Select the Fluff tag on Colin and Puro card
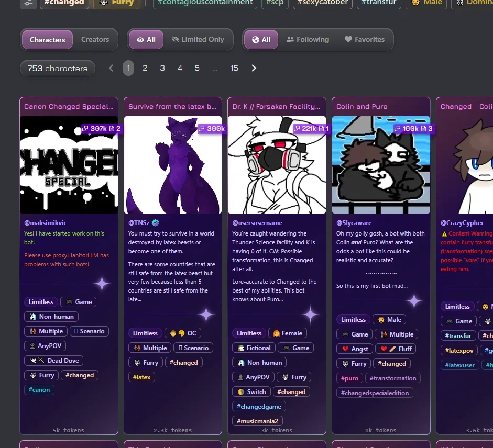Image resolution: width=493 pixels, height=448 pixels. [396, 349]
